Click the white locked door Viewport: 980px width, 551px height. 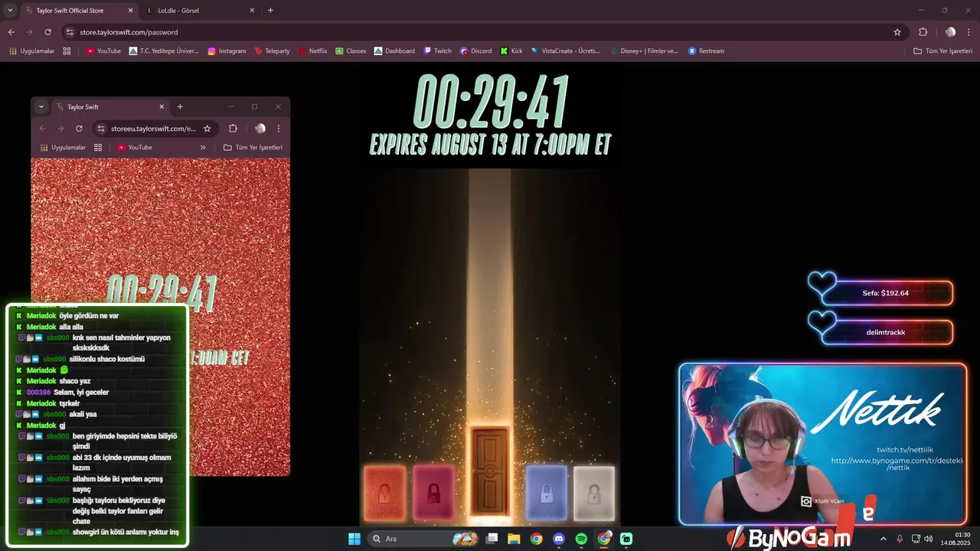click(594, 493)
